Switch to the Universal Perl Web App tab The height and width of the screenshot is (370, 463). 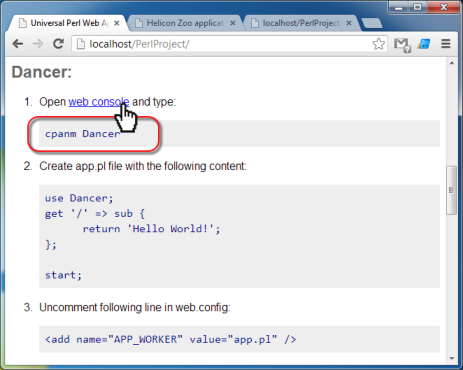click(68, 23)
